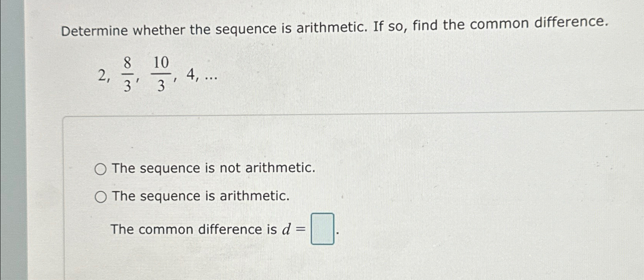This screenshot has width=644, height=280.
Task: Click the first term 2 of the sequence
Action: click(x=102, y=76)
